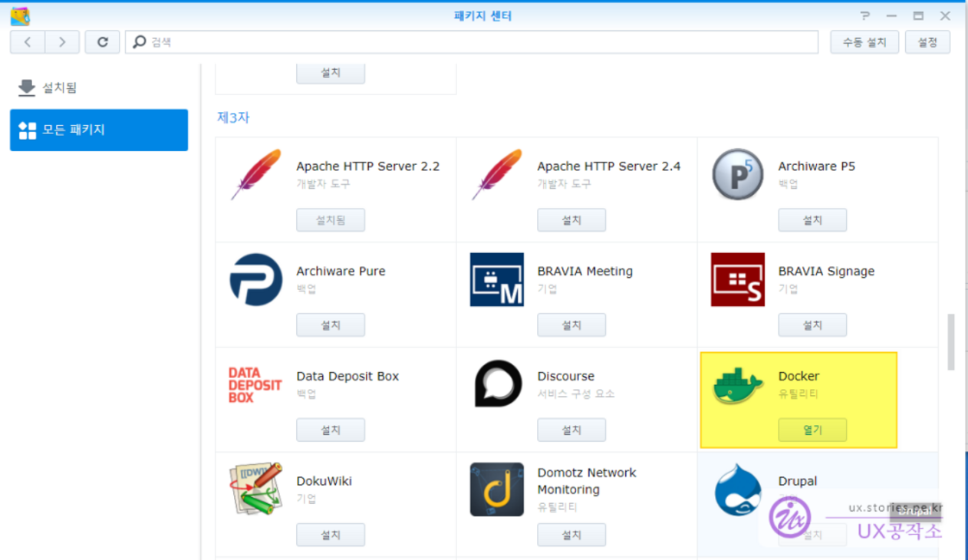
Task: Click the Archiware Pure icon
Action: (256, 279)
